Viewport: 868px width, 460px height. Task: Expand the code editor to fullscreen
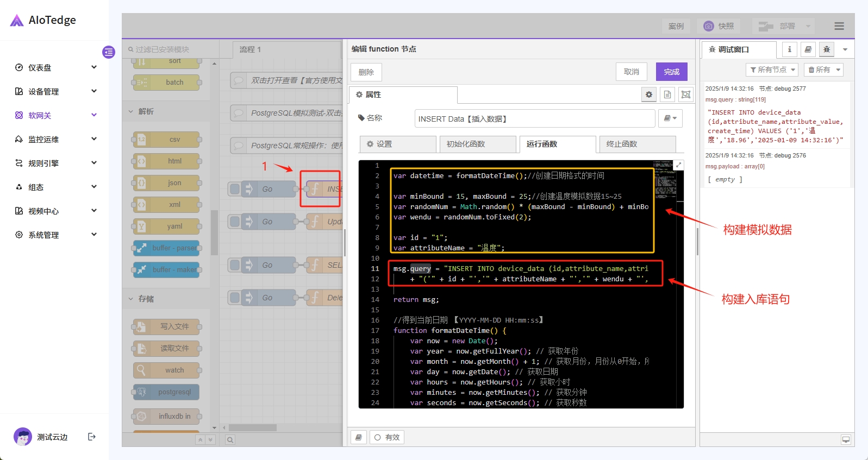[678, 165]
